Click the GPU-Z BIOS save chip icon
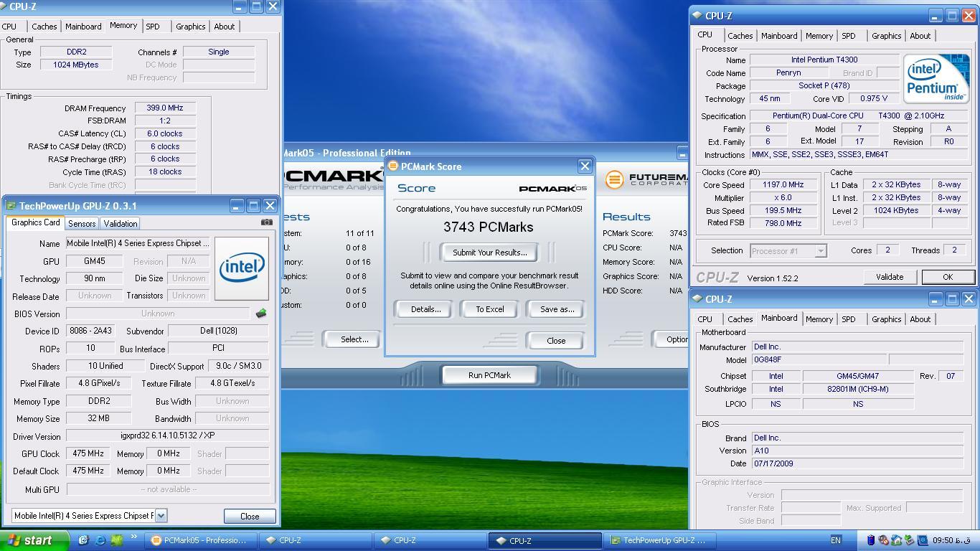The image size is (980, 551). pos(261,314)
